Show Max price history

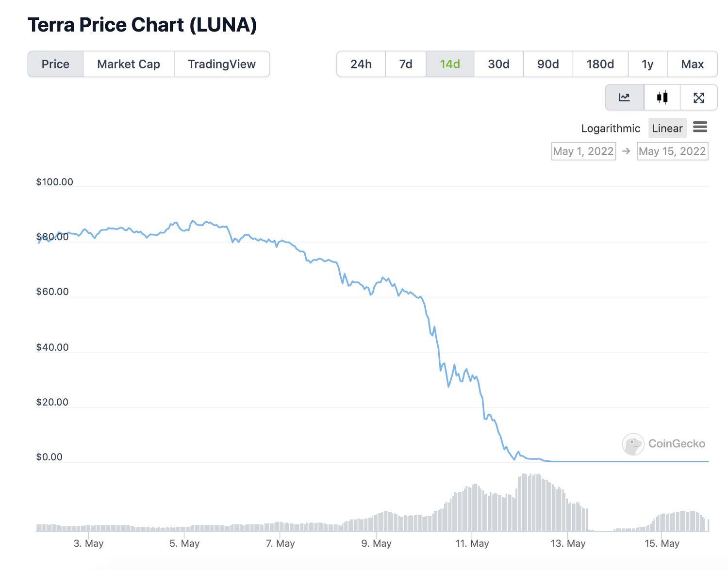692,64
